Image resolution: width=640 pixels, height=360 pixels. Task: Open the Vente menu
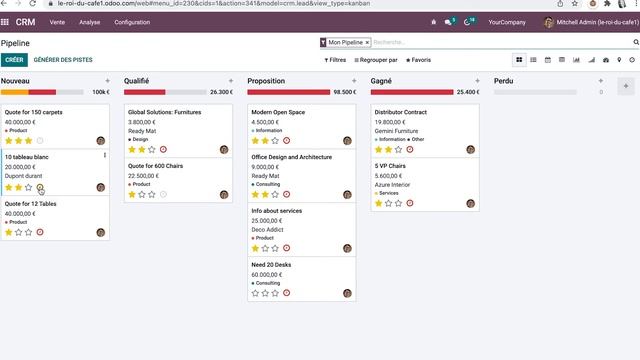coord(57,22)
